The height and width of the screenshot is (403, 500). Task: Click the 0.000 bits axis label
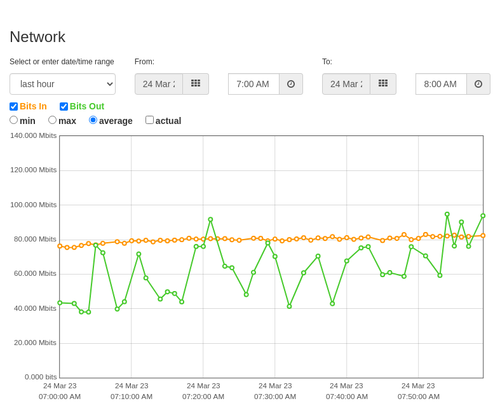coord(41,377)
